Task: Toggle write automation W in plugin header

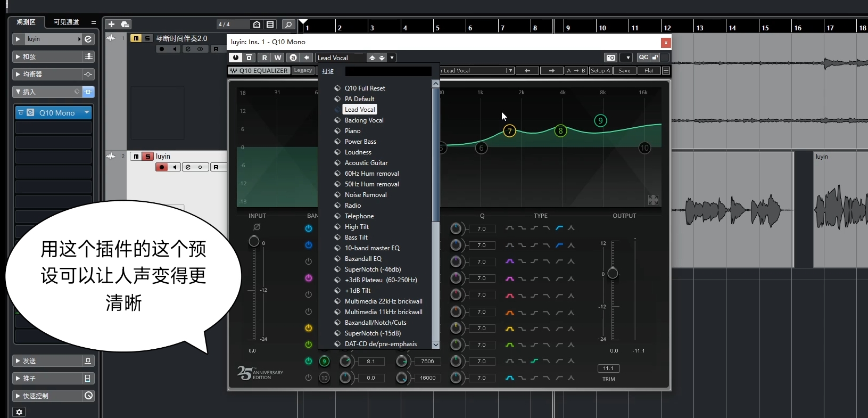Action: pos(278,58)
